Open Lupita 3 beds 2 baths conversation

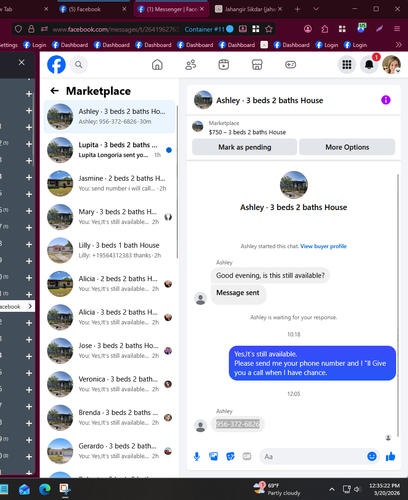pos(109,150)
